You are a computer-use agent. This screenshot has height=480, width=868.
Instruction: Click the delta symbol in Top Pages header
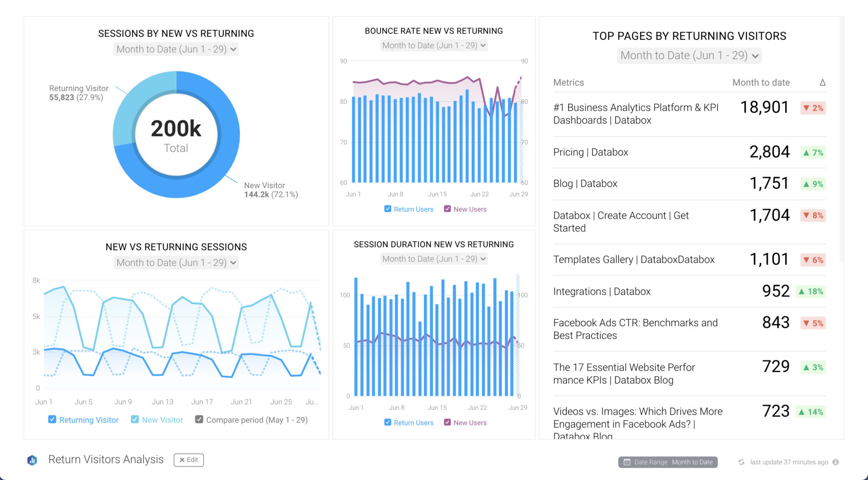(823, 83)
